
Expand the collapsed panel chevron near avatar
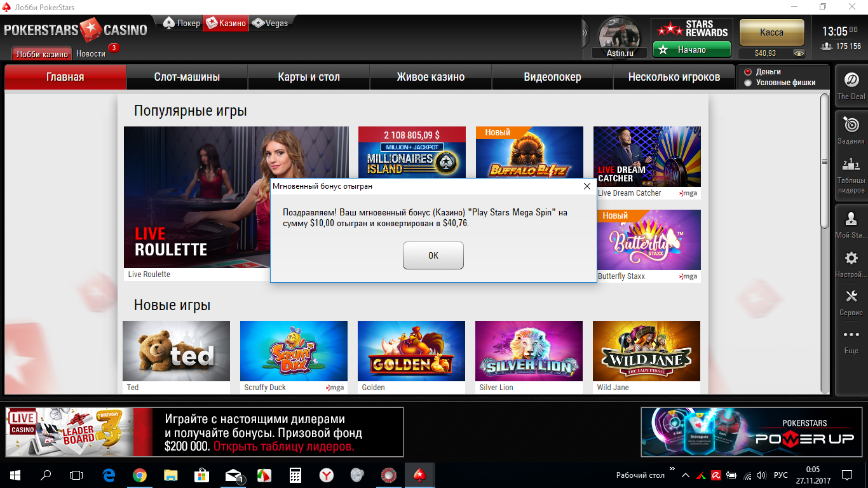point(585,33)
